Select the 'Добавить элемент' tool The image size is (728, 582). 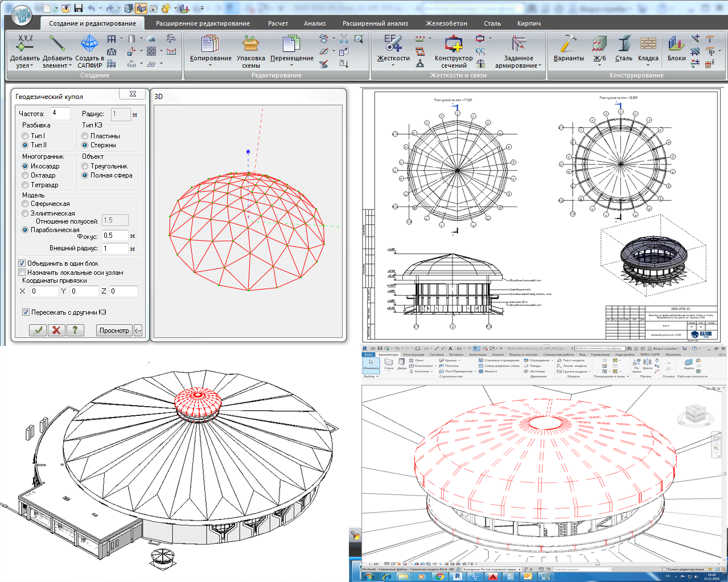click(x=57, y=44)
